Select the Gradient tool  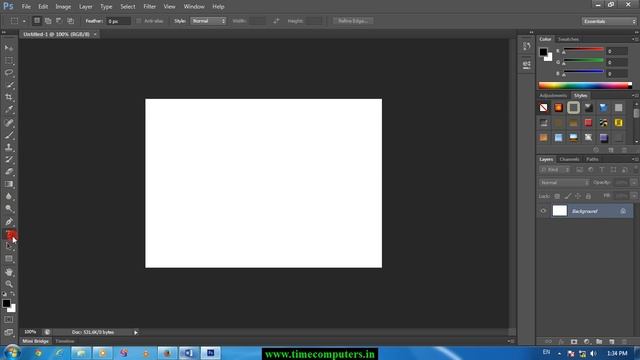9,184
